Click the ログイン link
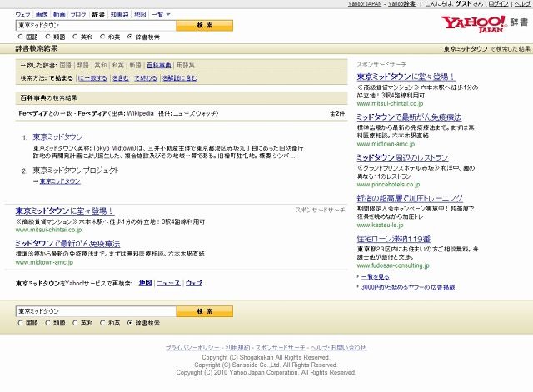 tap(498, 3)
